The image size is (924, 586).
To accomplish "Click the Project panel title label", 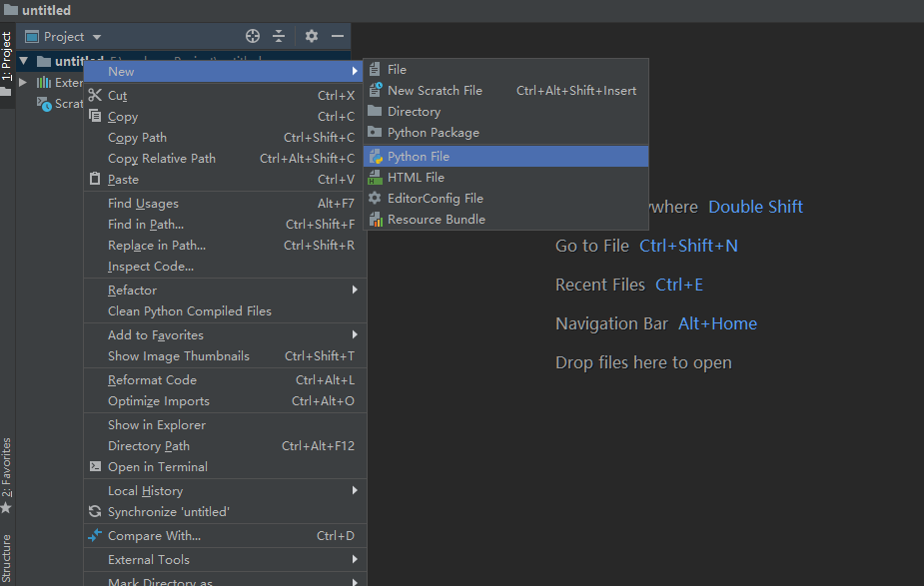I will 64,37.
